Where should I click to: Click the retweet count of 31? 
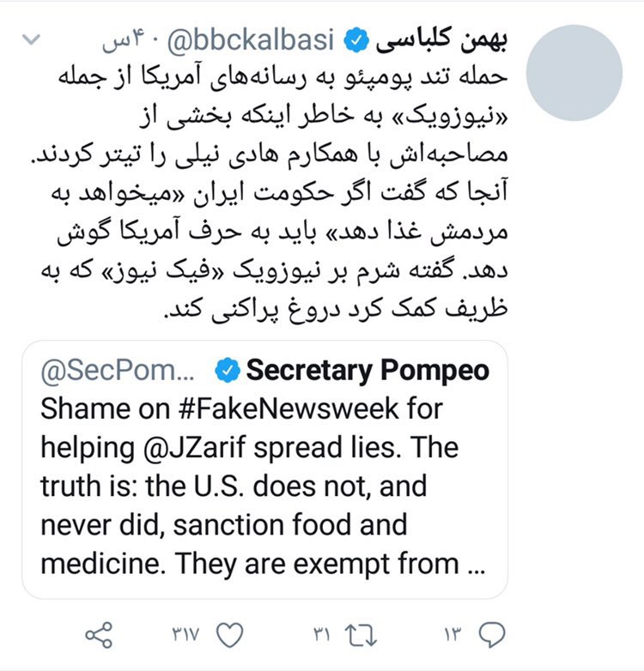320,636
